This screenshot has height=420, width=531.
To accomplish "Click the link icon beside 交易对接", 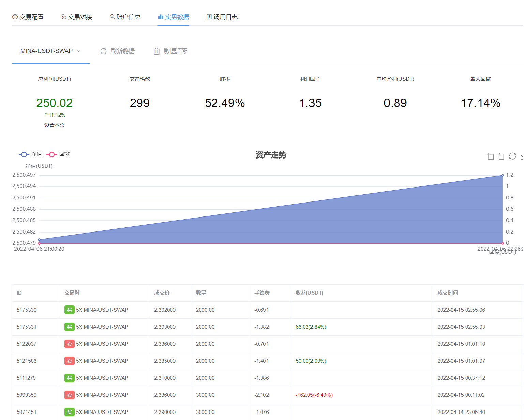I will [63, 17].
